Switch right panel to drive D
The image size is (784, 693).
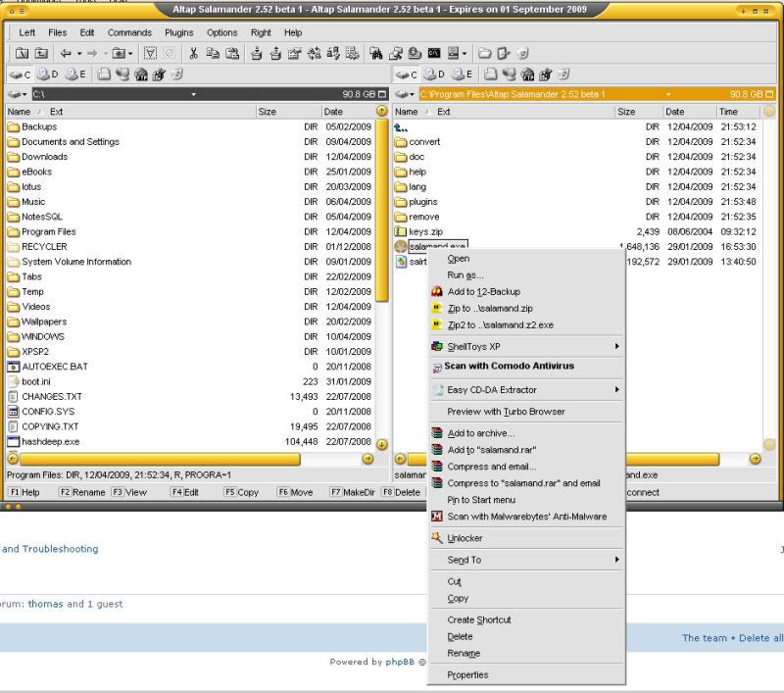click(434, 74)
